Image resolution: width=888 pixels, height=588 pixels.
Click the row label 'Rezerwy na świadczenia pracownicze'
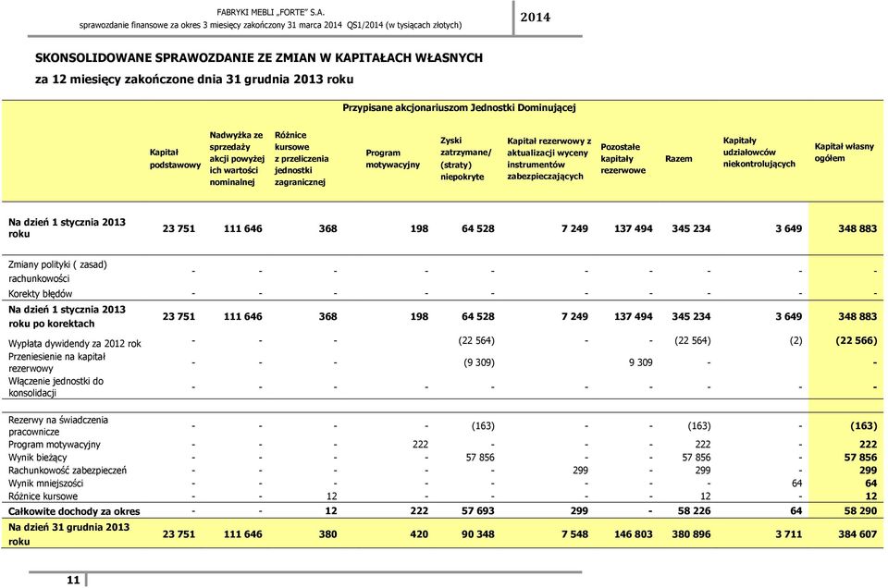[57, 425]
